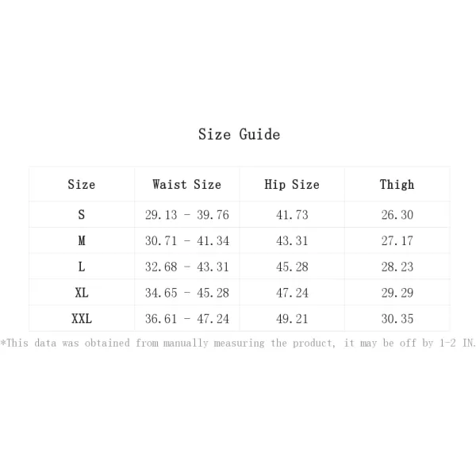Click the M size row label
The height and width of the screenshot is (476, 476).
(82, 240)
